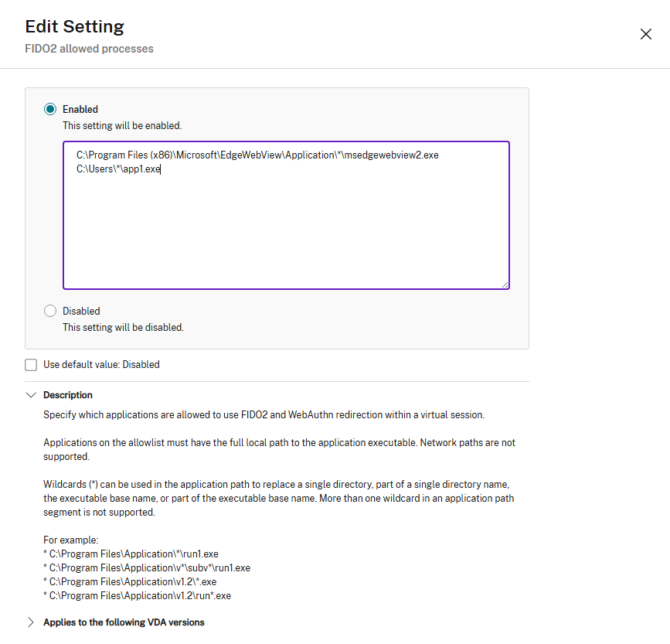Click the 'Enabled' option label
The image size is (670, 644).
click(x=80, y=109)
